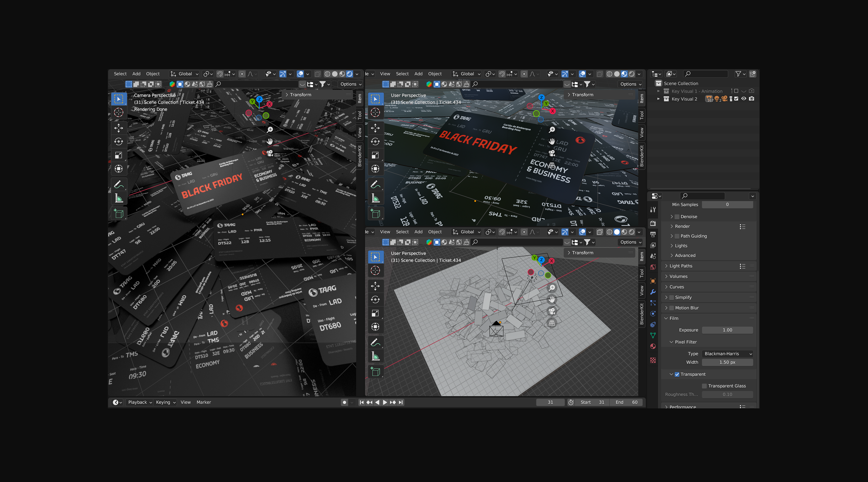Click the Select Box tool in the bottom-right viewport
Viewport: 868px width, 482px height.
375,257
